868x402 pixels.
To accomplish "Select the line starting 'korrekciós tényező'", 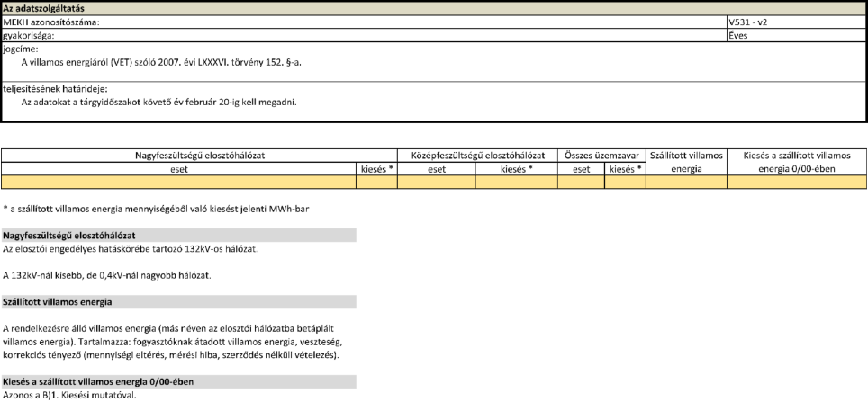I will 170,355.
